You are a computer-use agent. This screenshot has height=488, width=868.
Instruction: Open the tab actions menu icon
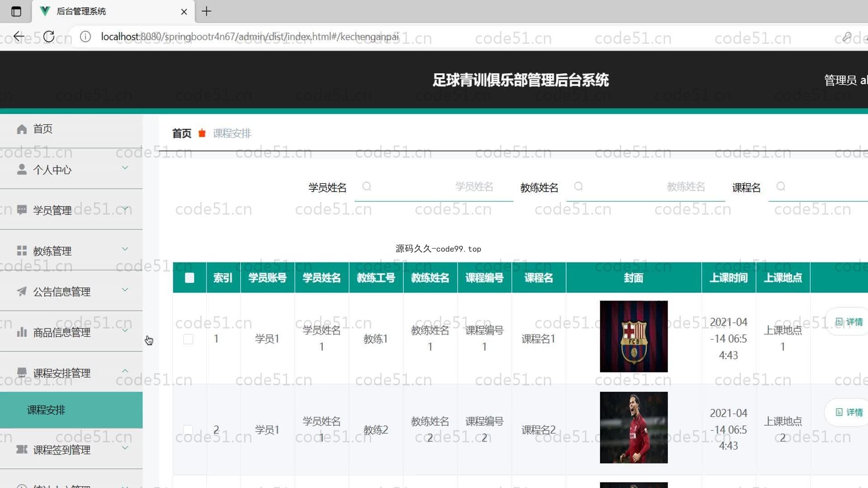[x=16, y=11]
